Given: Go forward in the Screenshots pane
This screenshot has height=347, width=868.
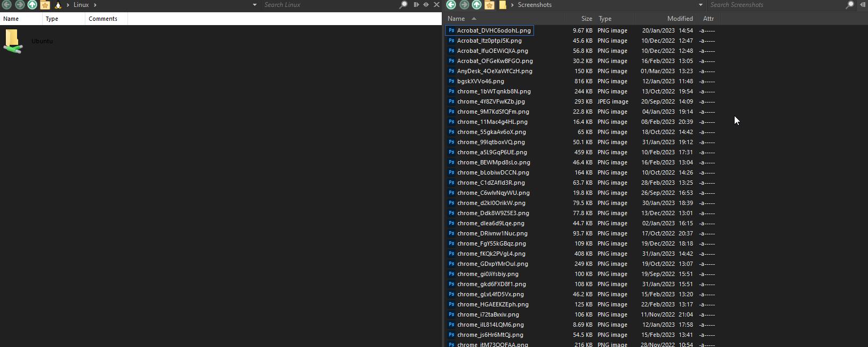Looking at the screenshot, I should [x=464, y=5].
